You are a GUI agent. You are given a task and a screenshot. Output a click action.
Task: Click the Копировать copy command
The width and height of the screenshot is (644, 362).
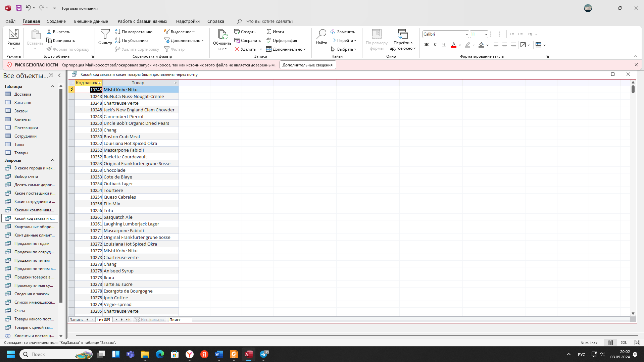click(61, 41)
